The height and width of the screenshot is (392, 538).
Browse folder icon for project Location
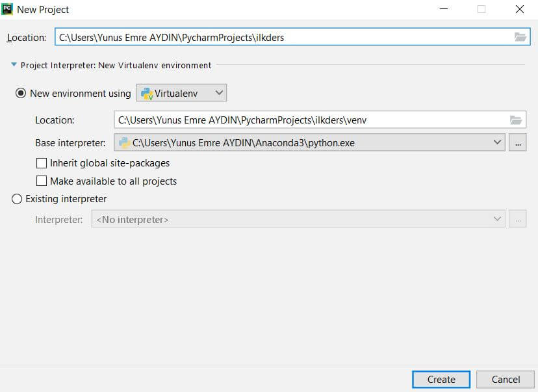520,37
